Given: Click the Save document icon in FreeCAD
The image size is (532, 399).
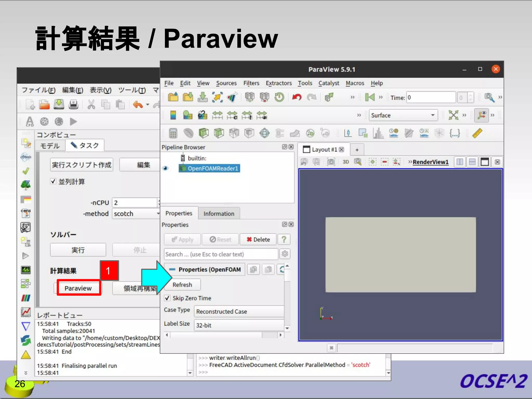Looking at the screenshot, I should (59, 104).
